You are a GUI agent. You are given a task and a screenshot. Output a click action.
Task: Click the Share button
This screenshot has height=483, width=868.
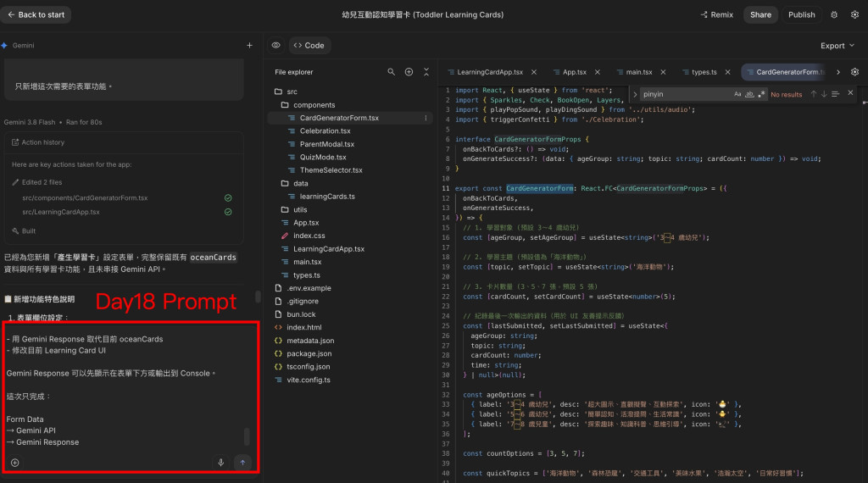click(760, 15)
